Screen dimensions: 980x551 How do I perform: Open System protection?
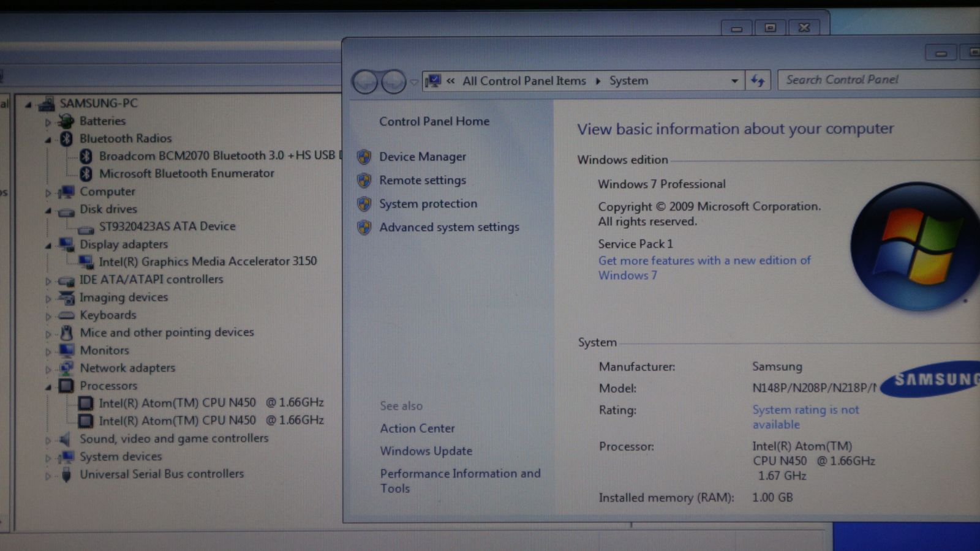[428, 203]
